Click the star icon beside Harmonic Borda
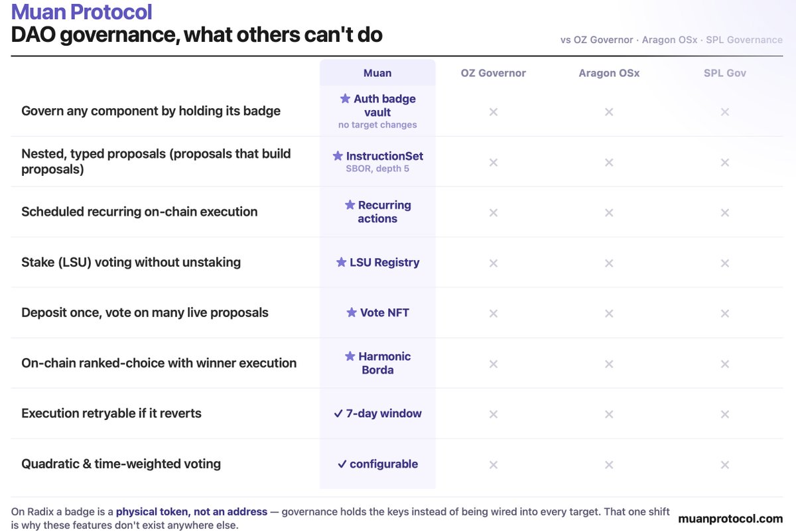Image resolution: width=796 pixels, height=532 pixels. [350, 356]
